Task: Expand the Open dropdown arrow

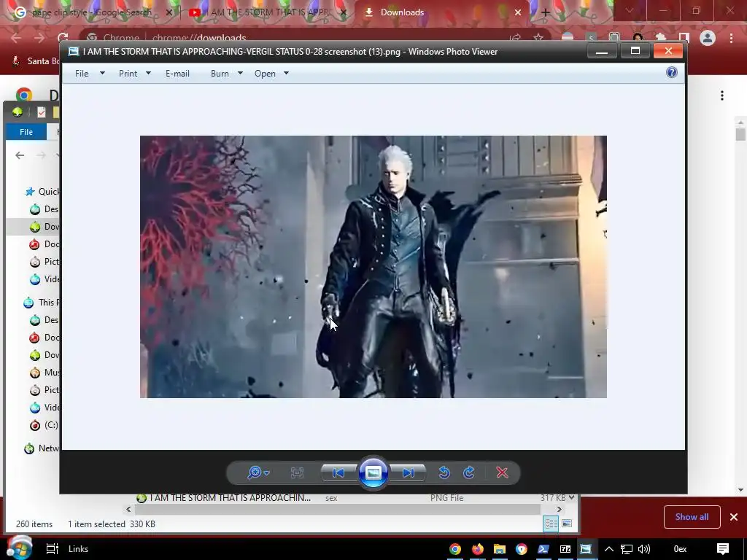Action: click(x=286, y=74)
